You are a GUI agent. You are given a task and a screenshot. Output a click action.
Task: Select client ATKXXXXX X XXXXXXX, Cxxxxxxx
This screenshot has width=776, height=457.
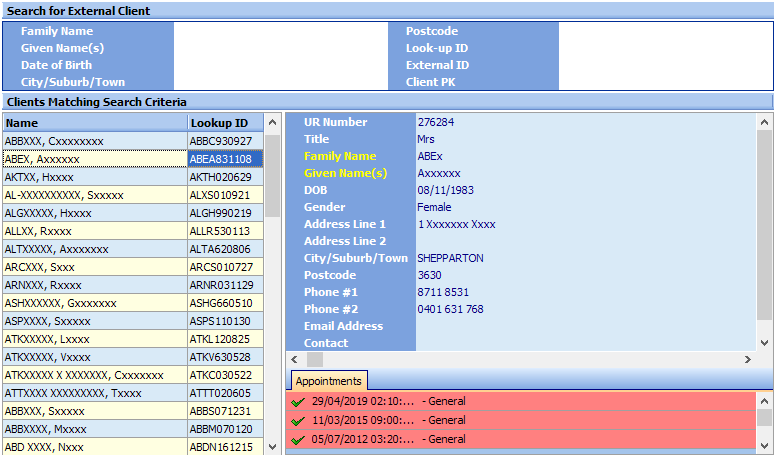pos(95,375)
